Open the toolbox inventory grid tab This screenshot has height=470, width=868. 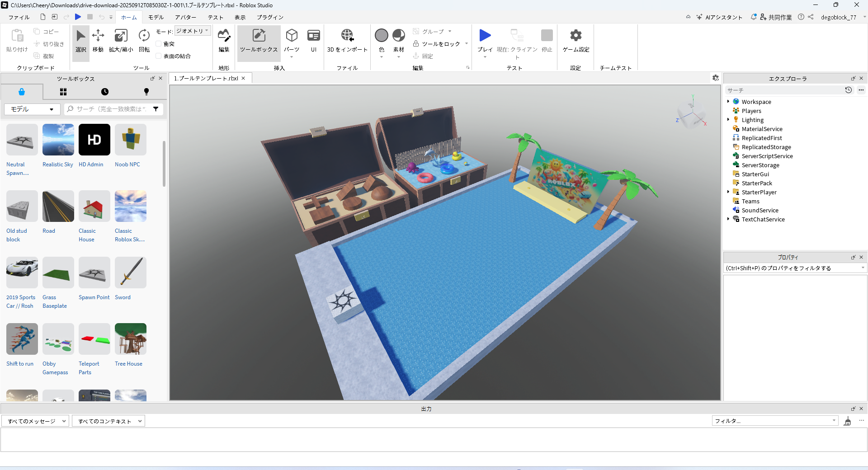[x=63, y=92]
